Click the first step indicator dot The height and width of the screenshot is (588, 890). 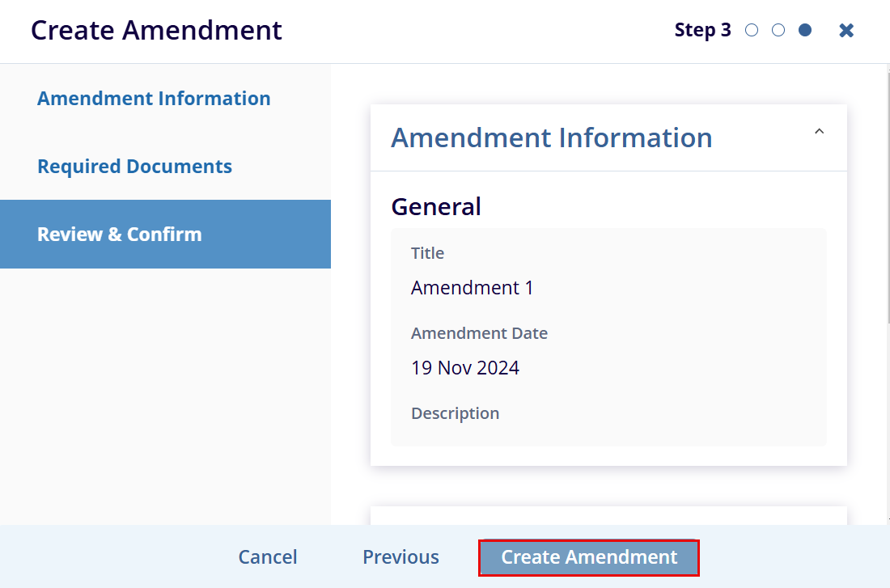[x=752, y=31]
